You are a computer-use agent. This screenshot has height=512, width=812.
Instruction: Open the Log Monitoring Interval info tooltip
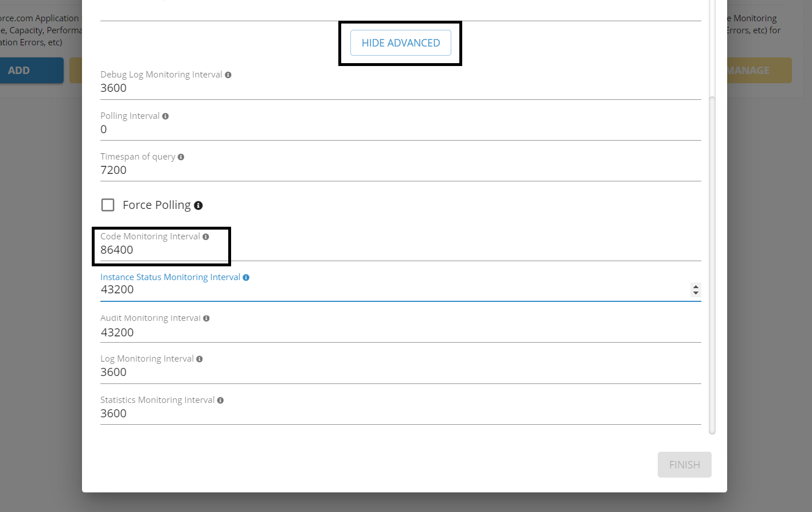(x=199, y=358)
